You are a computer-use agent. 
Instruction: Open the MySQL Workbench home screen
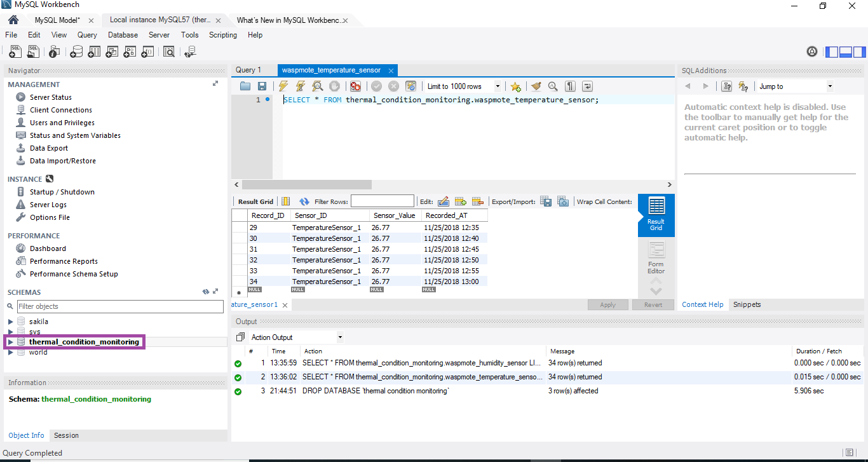click(x=13, y=20)
